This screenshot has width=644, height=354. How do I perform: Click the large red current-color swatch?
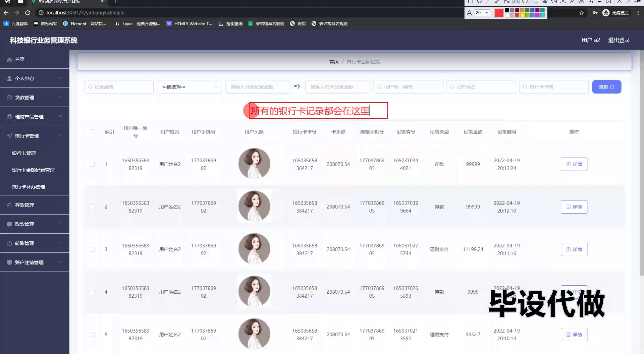pyautogui.click(x=499, y=13)
